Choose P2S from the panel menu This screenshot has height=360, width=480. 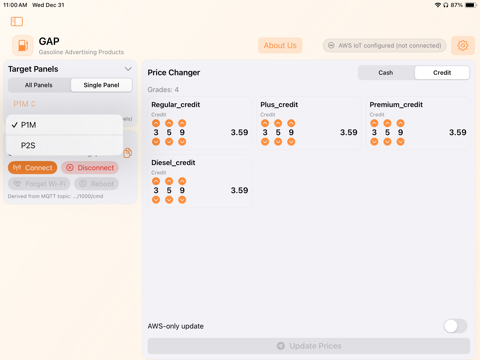click(64, 145)
